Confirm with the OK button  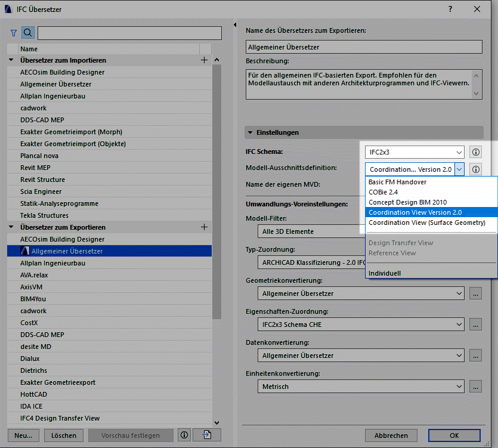454,435
